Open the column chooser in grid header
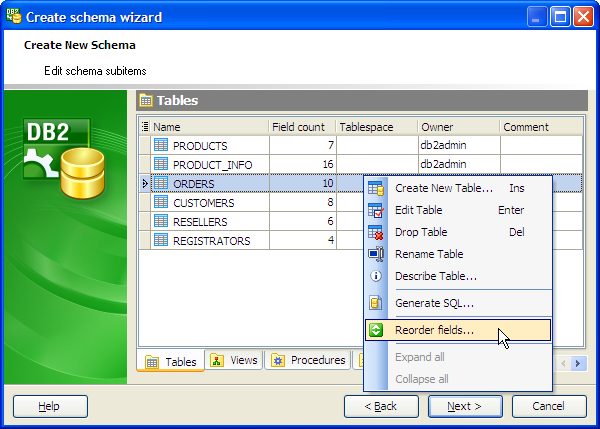This screenshot has height=429, width=600. [145, 127]
